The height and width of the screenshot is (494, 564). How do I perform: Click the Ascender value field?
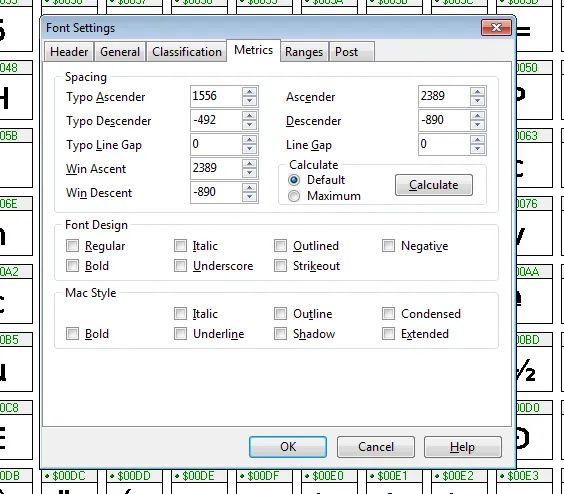tap(444, 96)
